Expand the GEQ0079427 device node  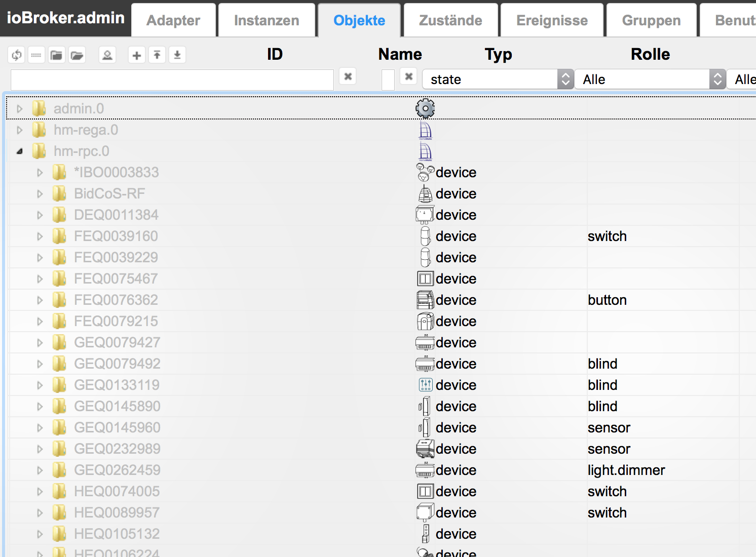pos(40,343)
